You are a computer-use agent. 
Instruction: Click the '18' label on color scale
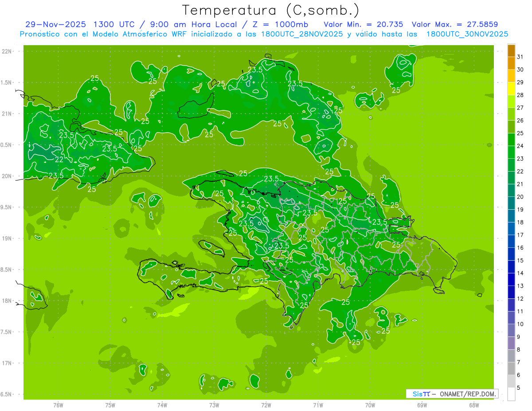[x=520, y=222]
